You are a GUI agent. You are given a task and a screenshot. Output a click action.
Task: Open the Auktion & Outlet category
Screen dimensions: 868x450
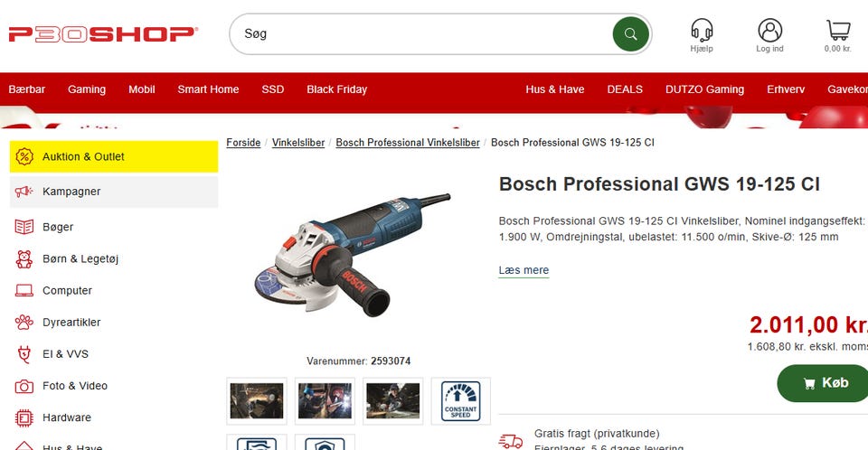[114, 156]
